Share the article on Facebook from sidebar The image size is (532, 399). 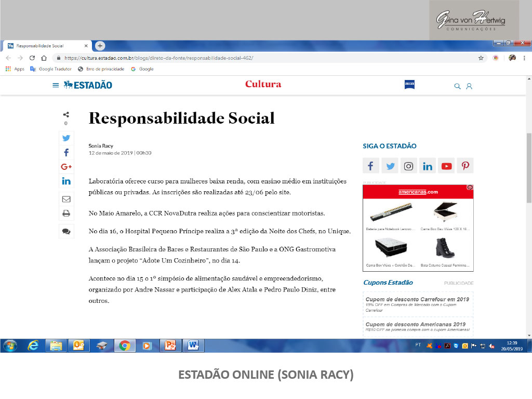pyautogui.click(x=66, y=152)
